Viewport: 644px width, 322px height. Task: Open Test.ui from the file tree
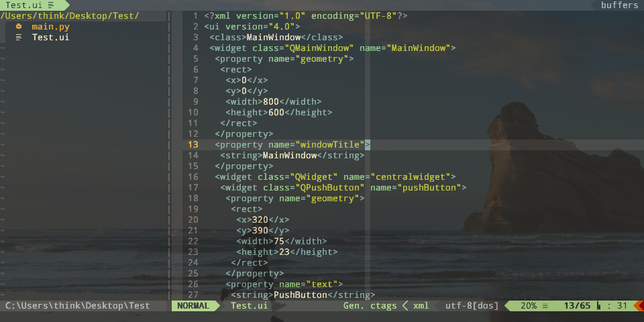(x=50, y=38)
